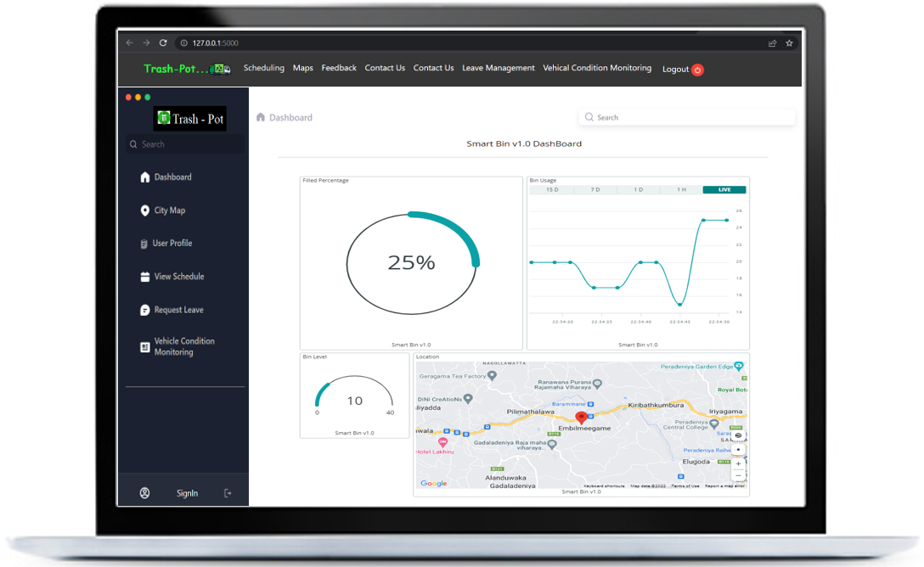Click the user avatar icon beside SignIn

[x=144, y=493]
